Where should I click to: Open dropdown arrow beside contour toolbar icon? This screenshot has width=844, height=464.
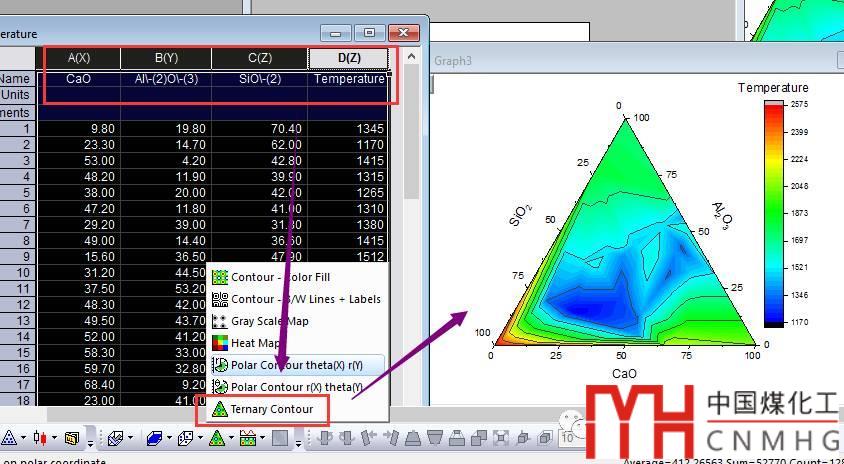point(232,439)
